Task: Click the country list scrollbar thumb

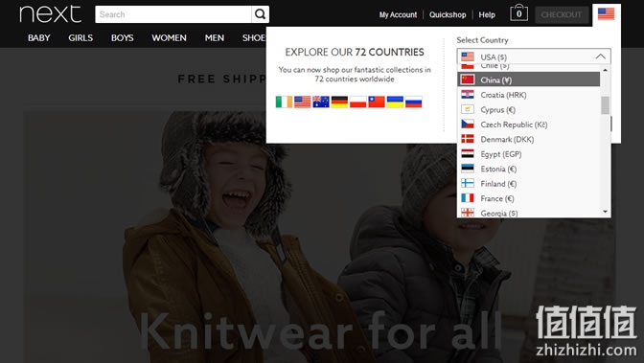Action: (x=605, y=105)
